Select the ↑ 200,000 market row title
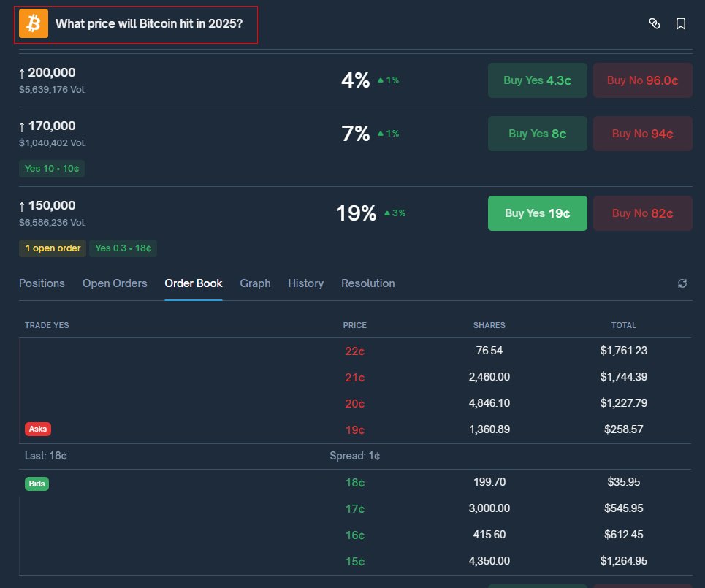This screenshot has width=705, height=588. click(47, 72)
